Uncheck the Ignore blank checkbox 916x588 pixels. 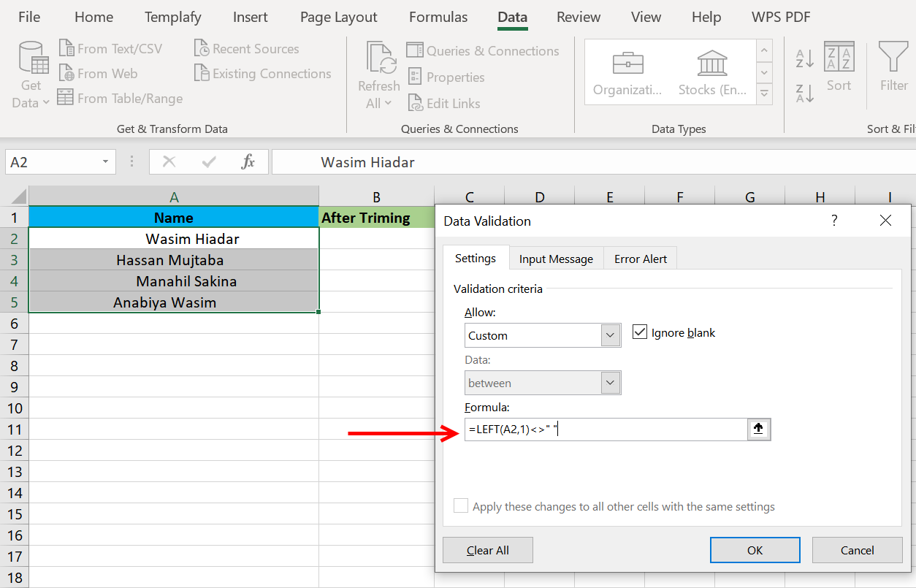coord(640,332)
